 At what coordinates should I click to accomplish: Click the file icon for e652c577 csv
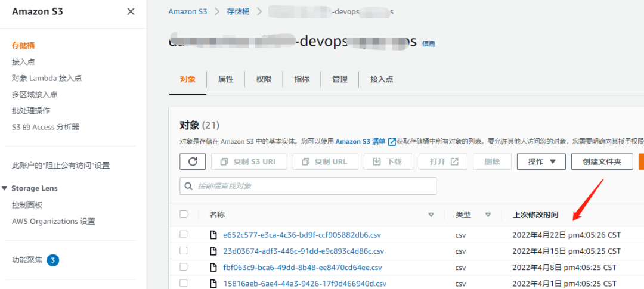213,235
